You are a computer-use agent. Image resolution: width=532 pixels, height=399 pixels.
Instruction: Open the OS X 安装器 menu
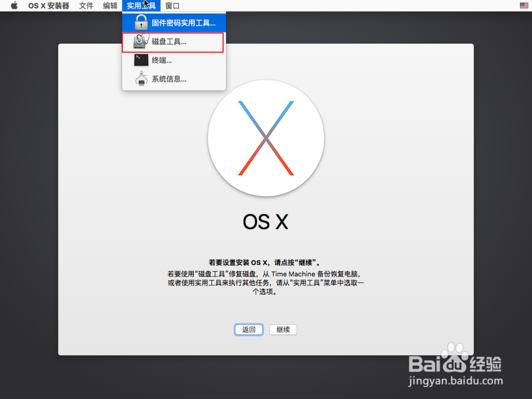[x=48, y=6]
